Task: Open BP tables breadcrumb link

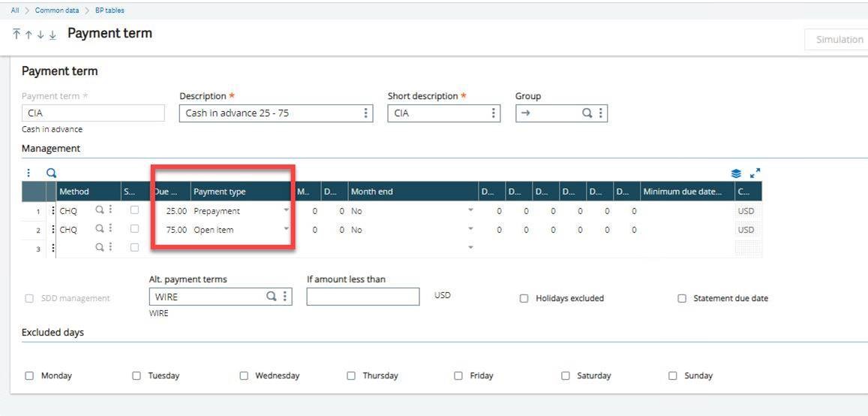Action: 110,11
